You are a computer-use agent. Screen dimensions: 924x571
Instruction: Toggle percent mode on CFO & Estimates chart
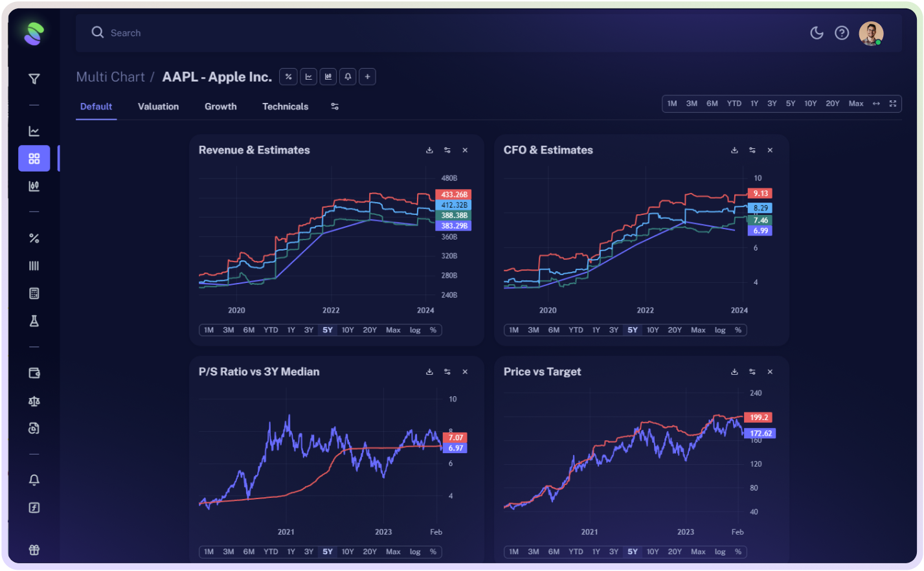[738, 330]
